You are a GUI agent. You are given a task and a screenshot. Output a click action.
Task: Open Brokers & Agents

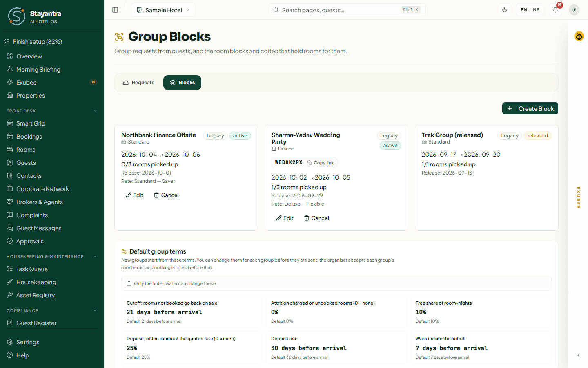pyautogui.click(x=52, y=202)
